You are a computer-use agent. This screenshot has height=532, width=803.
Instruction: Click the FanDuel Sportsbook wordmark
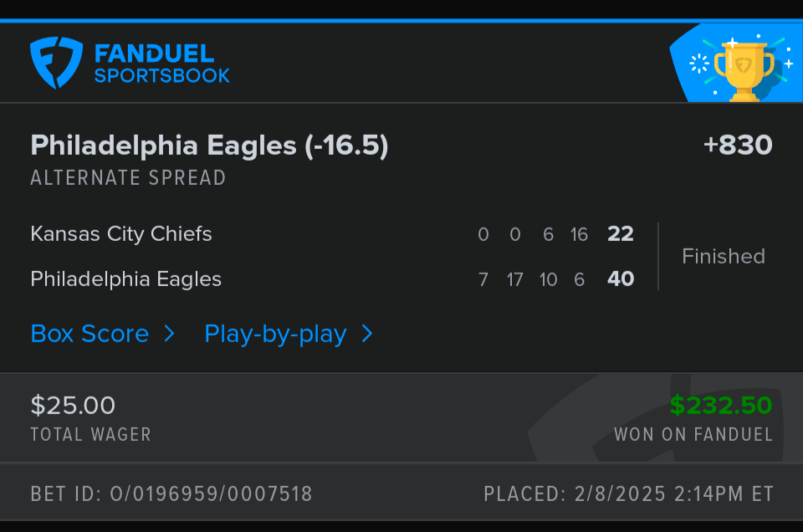(x=161, y=64)
